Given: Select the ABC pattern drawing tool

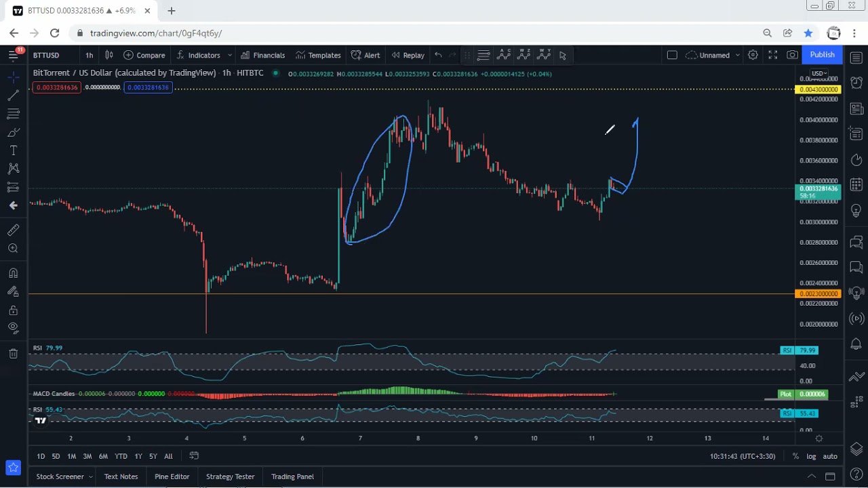Looking at the screenshot, I should [504, 55].
